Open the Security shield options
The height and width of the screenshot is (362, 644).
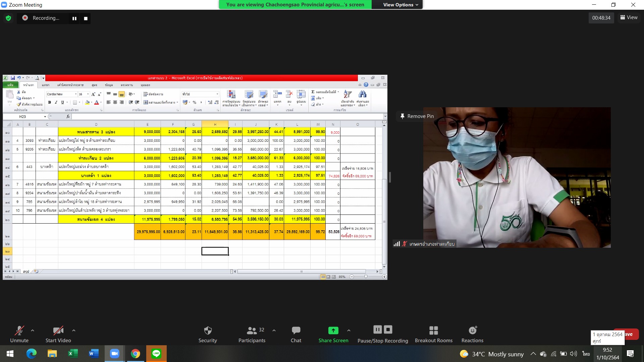(x=208, y=334)
